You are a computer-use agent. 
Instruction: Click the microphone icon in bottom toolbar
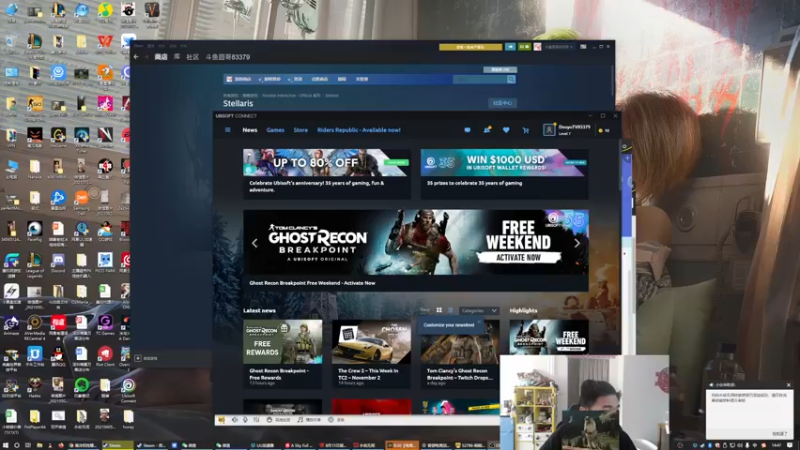(245, 419)
